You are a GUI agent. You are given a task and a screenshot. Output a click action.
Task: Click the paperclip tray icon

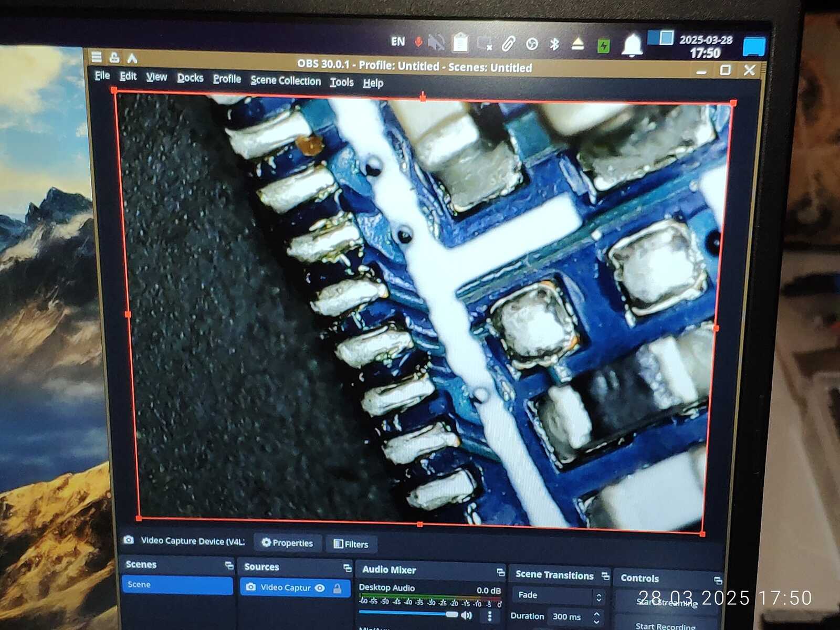click(508, 44)
